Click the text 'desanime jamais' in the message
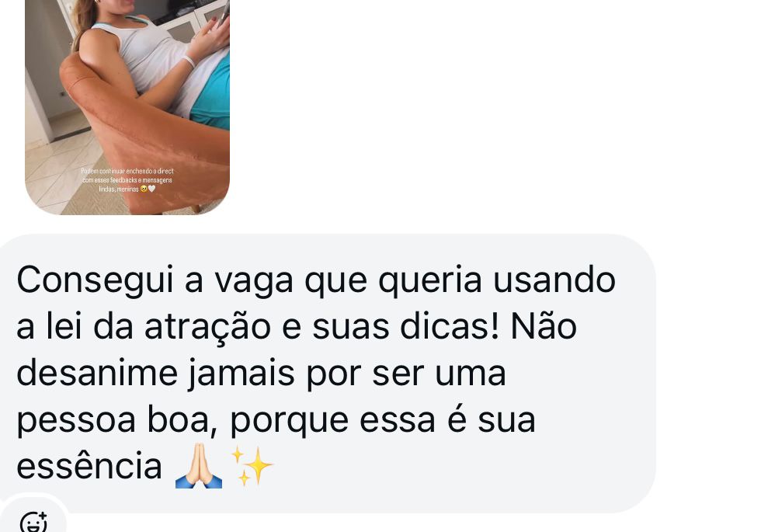Image resolution: width=761 pixels, height=532 pixels. pos(155,374)
